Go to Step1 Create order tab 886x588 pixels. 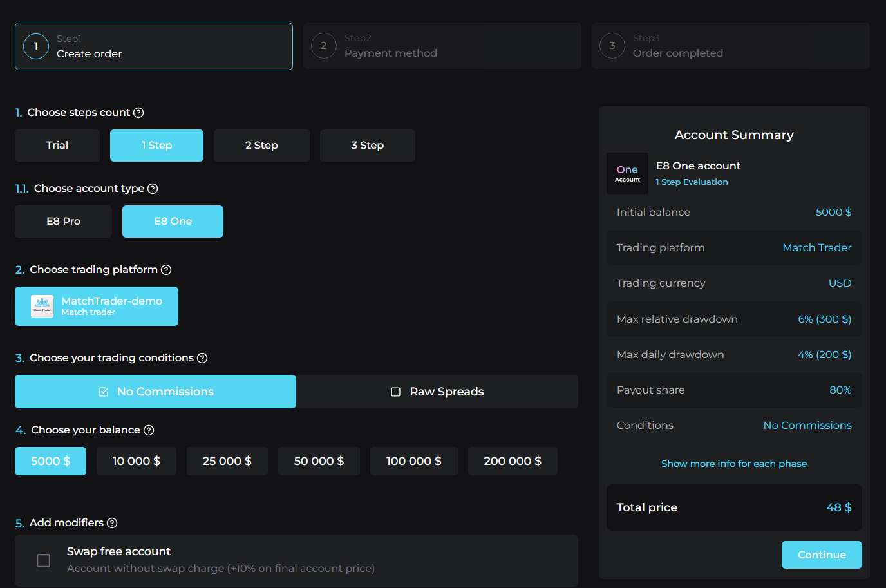154,46
